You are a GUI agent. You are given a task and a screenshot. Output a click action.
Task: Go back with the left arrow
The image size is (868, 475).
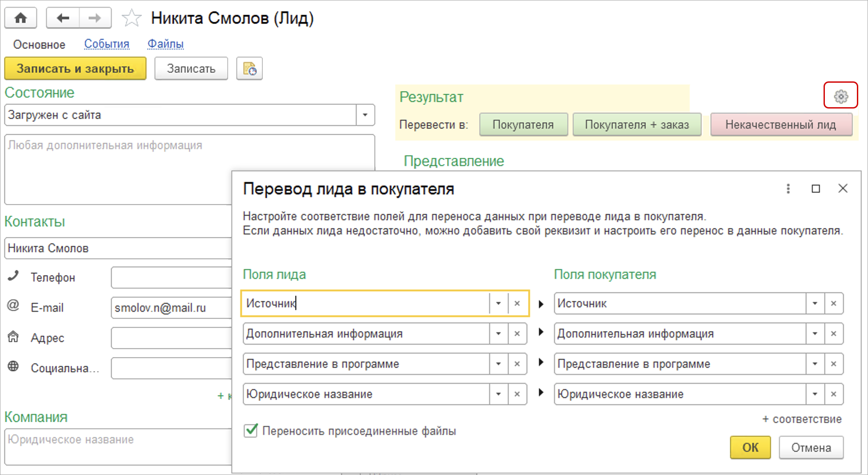63,18
